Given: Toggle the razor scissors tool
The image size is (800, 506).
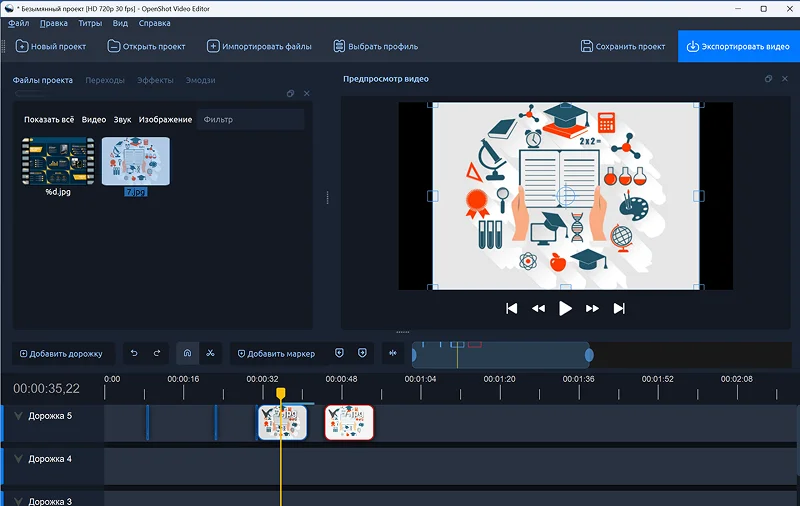Looking at the screenshot, I should click(210, 353).
